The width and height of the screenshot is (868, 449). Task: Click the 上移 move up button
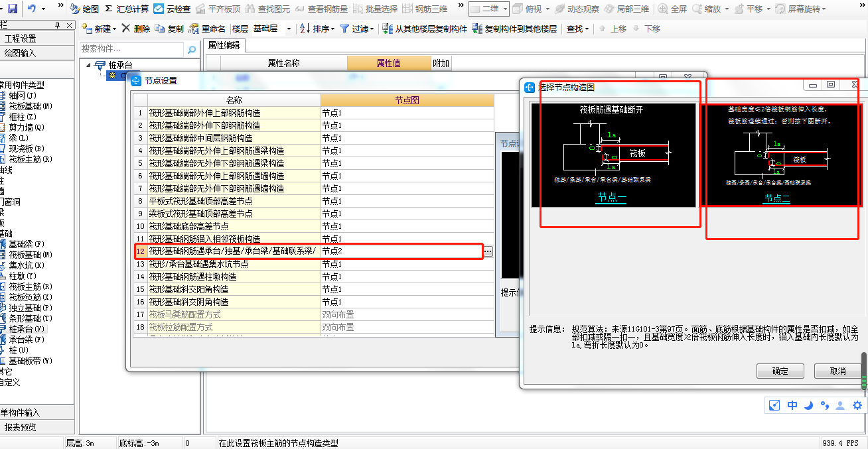[613, 29]
